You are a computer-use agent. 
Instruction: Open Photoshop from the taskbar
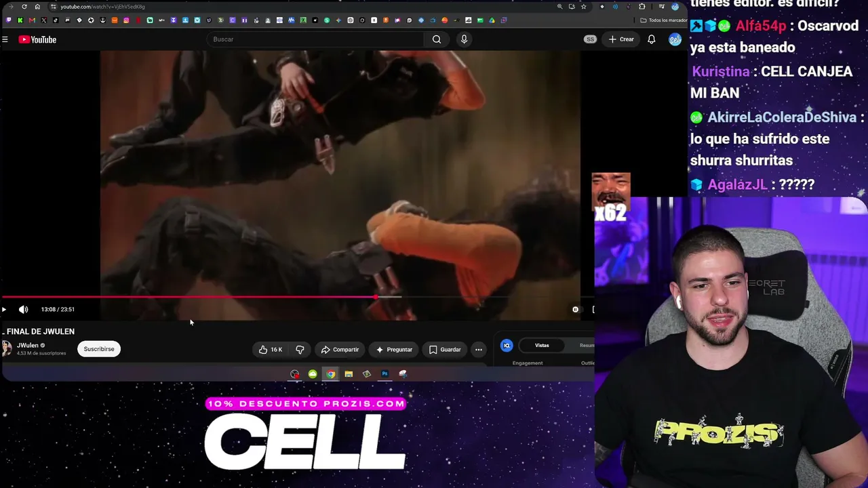(x=384, y=374)
